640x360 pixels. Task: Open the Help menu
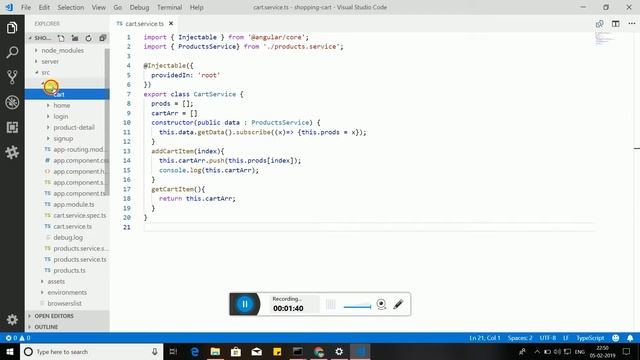(196, 7)
